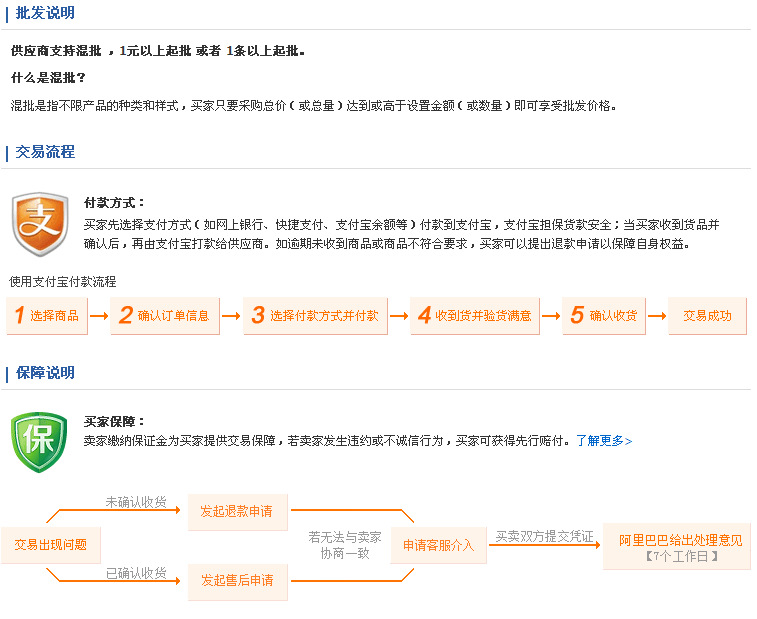Click the 付款方式： label
Image resolution: width=757 pixels, height=619 pixels.
pyautogui.click(x=114, y=203)
